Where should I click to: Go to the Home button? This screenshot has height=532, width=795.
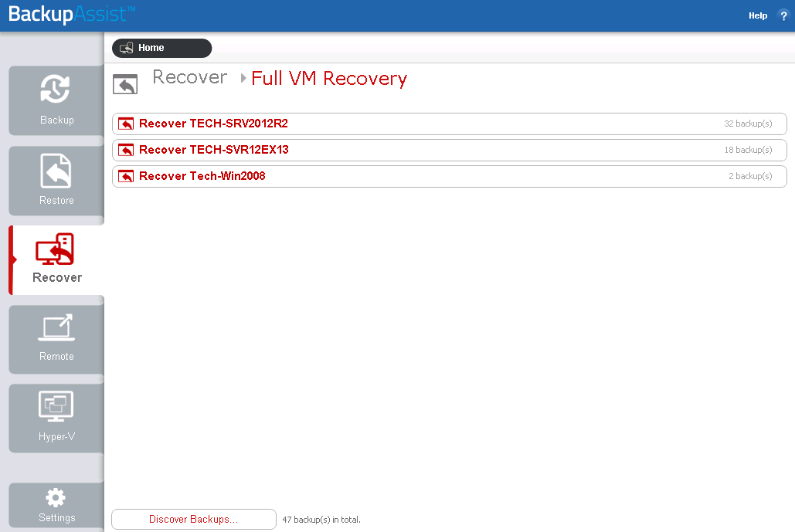161,48
